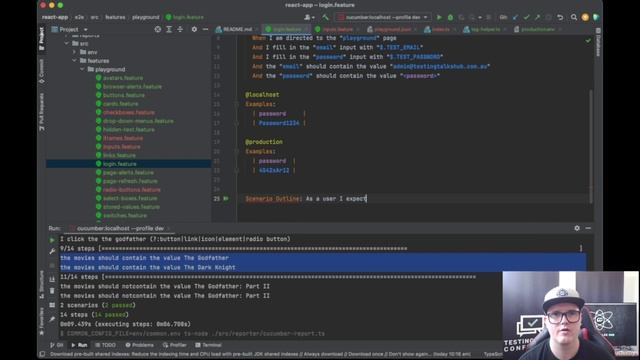The height and width of the screenshot is (360, 640).
Task: Click react-app in breadcrumb path
Action: (55, 17)
